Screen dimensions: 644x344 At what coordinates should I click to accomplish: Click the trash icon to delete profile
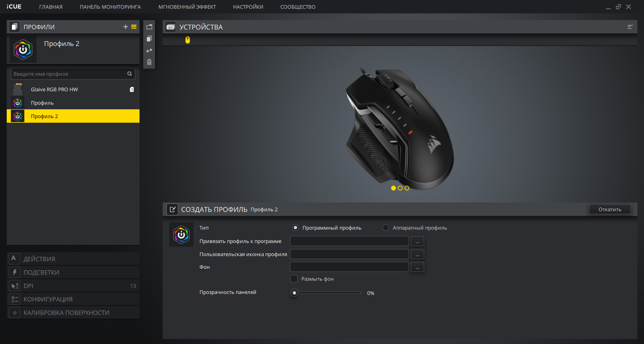pos(149,62)
